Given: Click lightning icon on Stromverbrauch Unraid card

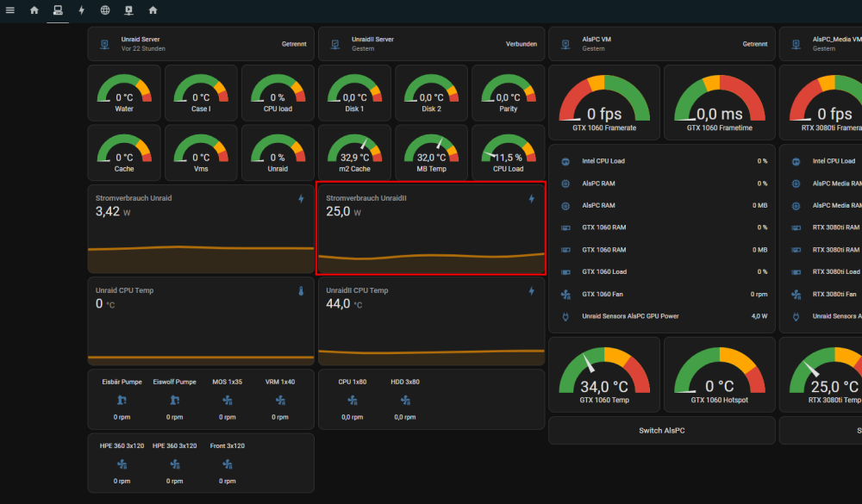Looking at the screenshot, I should point(301,199).
